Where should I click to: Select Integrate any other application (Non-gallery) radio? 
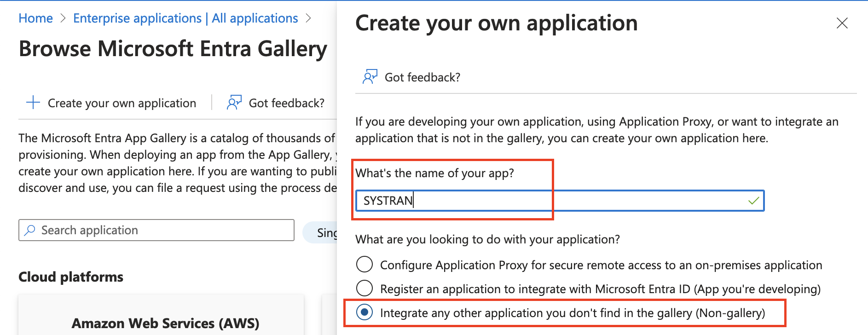[365, 312]
